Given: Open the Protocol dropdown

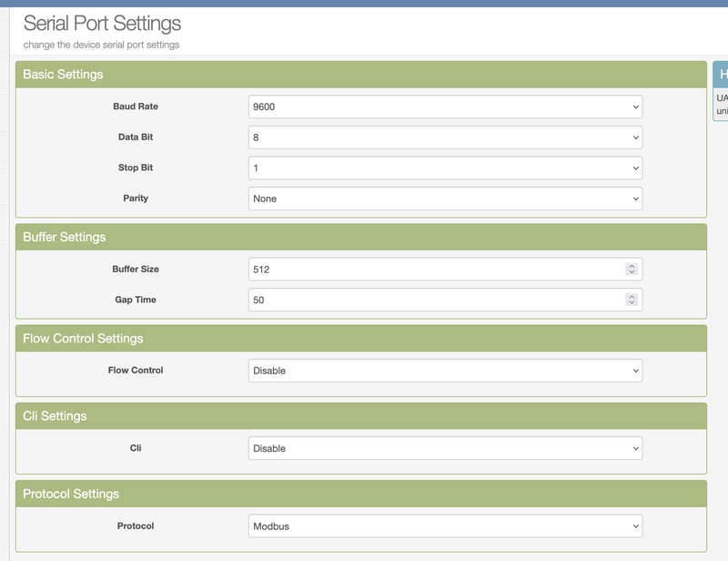Looking at the screenshot, I should click(x=445, y=526).
